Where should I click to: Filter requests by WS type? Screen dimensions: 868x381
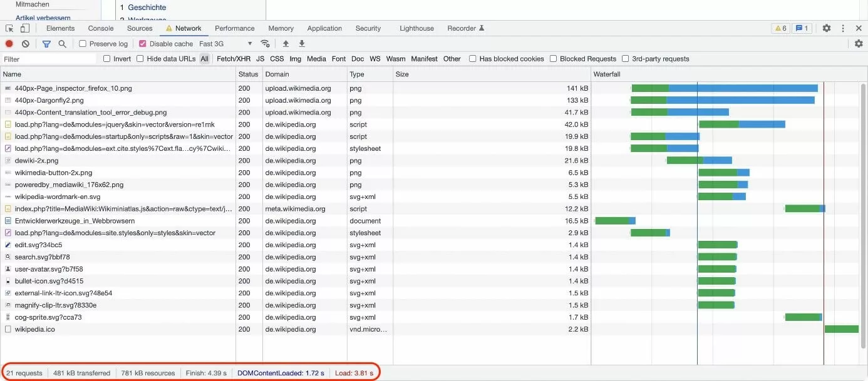pos(375,59)
